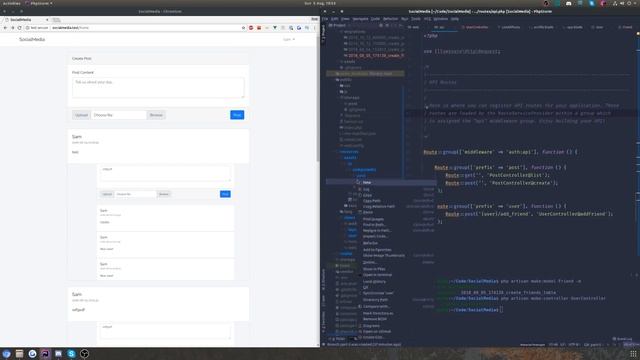640x360 pixels.
Task: Open Activities in the top bar
Action: coord(11,3)
